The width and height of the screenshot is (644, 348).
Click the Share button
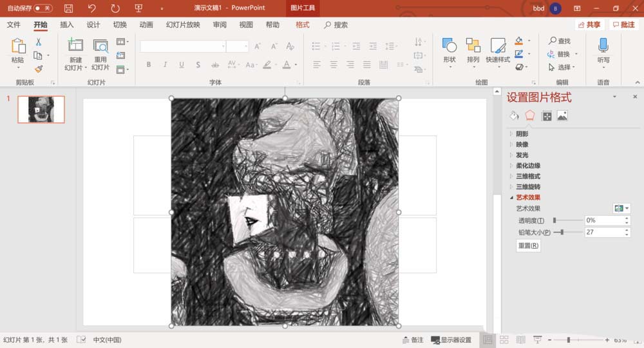(590, 25)
